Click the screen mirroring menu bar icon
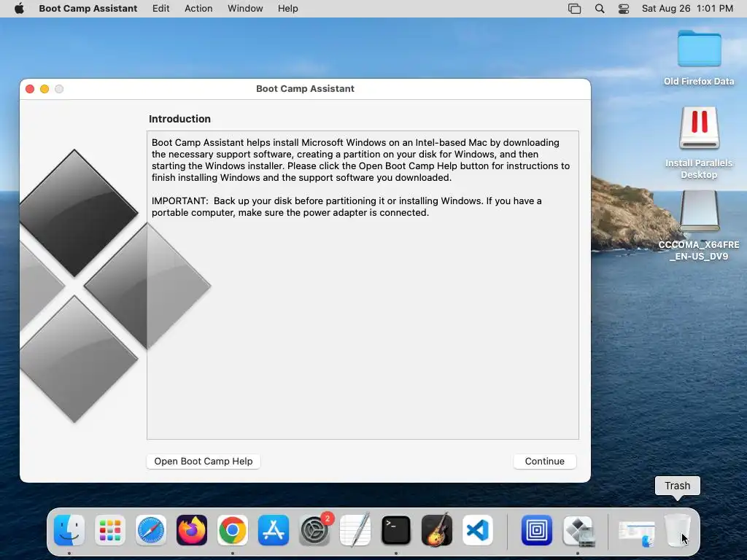Viewport: 747px width, 560px height. [x=575, y=9]
